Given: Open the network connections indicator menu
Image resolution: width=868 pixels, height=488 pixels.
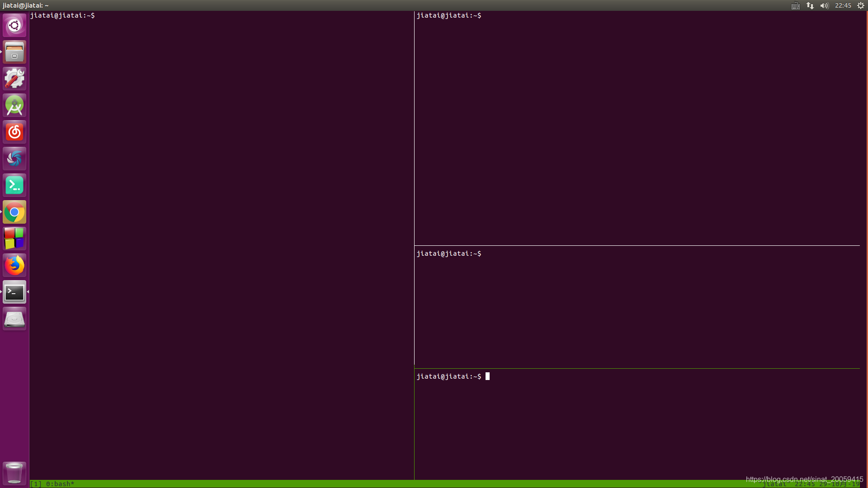Looking at the screenshot, I should click(x=810, y=5).
